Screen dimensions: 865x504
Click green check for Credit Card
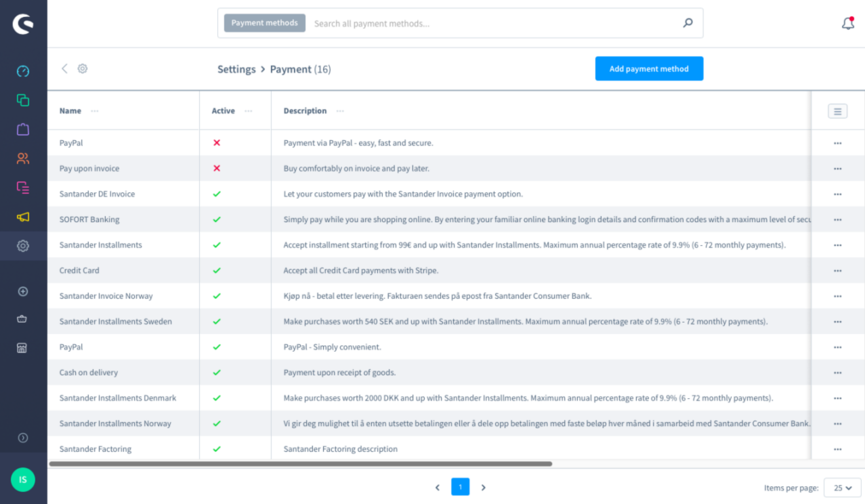tap(217, 270)
